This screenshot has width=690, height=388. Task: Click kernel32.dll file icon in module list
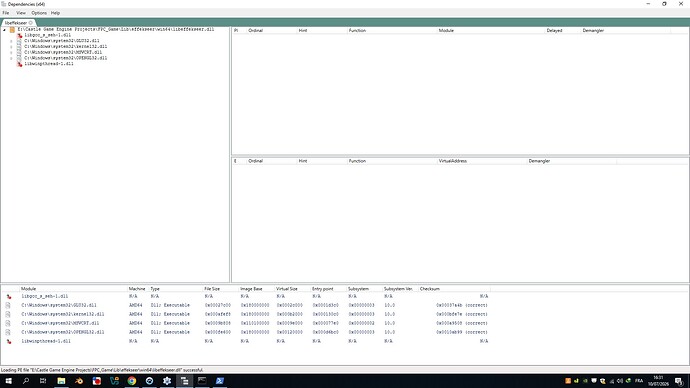pyautogui.click(x=8, y=314)
